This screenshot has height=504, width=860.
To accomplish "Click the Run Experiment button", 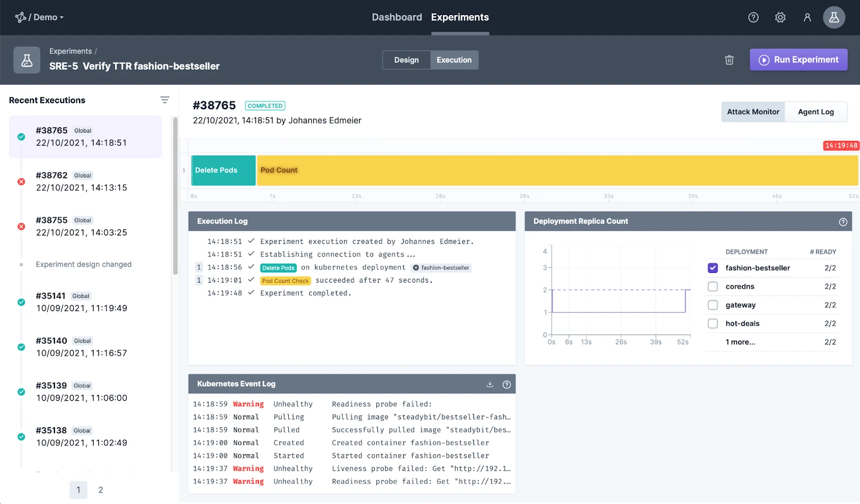I will coord(799,60).
